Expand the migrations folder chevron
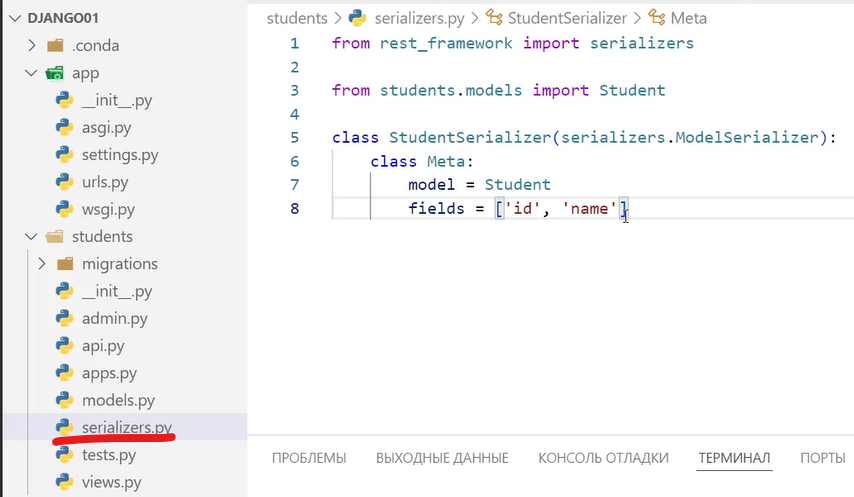Image resolution: width=854 pixels, height=497 pixels. (41, 264)
